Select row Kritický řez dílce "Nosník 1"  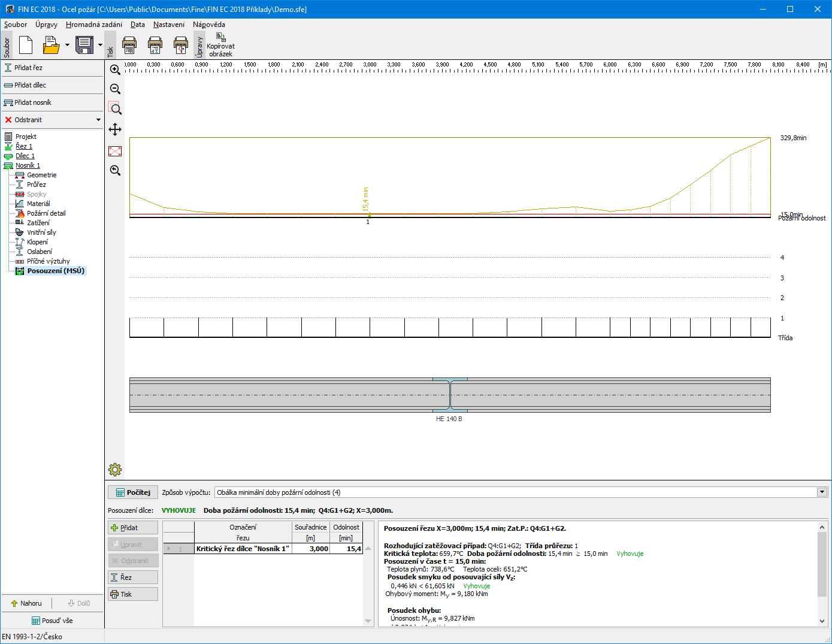[263, 549]
